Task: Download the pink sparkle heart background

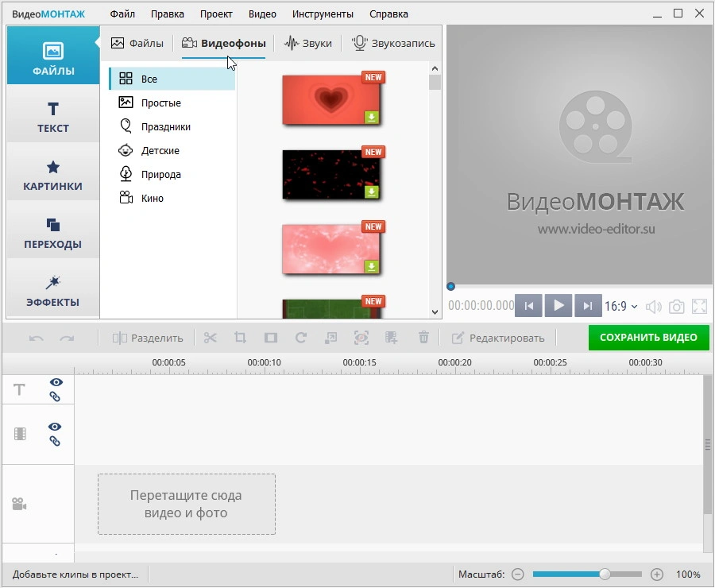Action: (372, 266)
